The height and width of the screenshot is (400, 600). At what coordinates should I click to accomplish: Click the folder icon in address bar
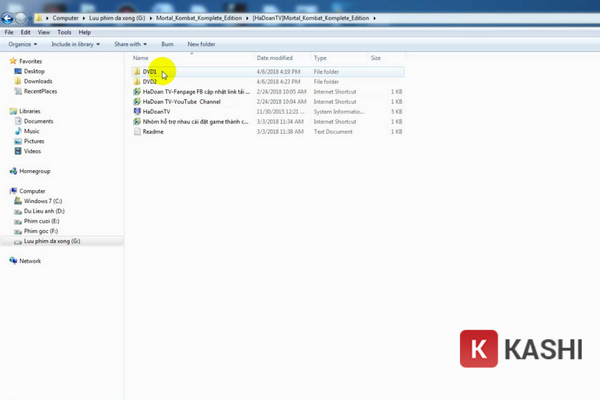pyautogui.click(x=39, y=18)
